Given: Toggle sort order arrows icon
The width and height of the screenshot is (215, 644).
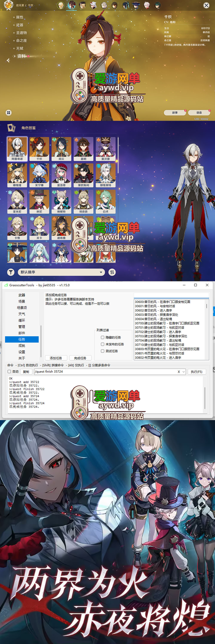Looking at the screenshot, I should tap(112, 272).
